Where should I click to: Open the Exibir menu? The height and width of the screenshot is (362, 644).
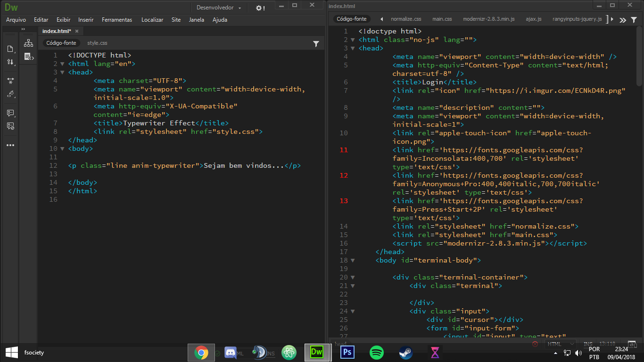point(63,20)
